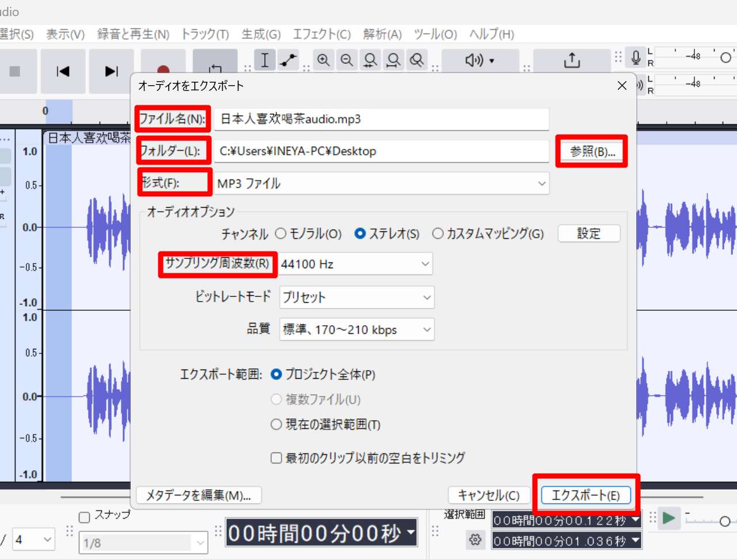737x560 pixels.
Task: Open the 1/8 snap dropdown
Action: 143,543
